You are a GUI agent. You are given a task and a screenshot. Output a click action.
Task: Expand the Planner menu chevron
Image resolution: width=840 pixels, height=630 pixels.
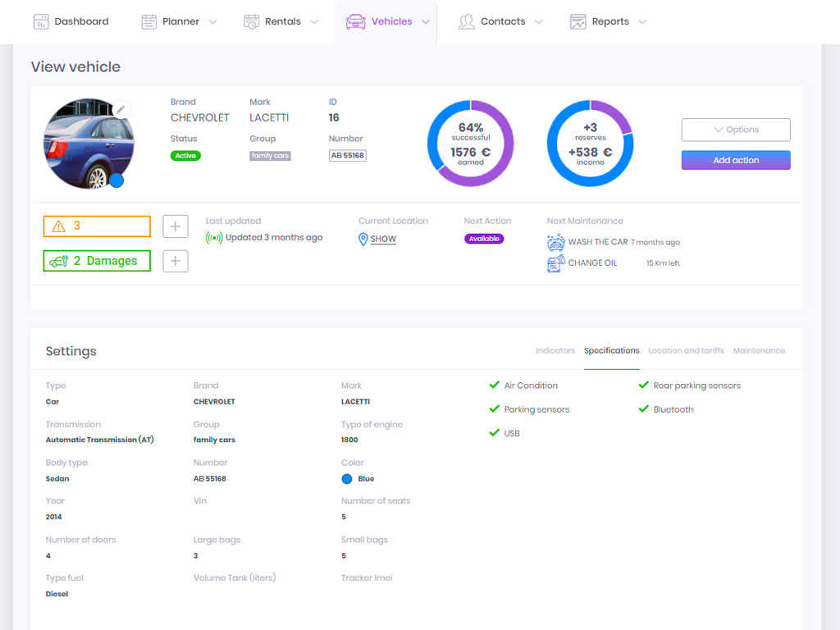212,22
